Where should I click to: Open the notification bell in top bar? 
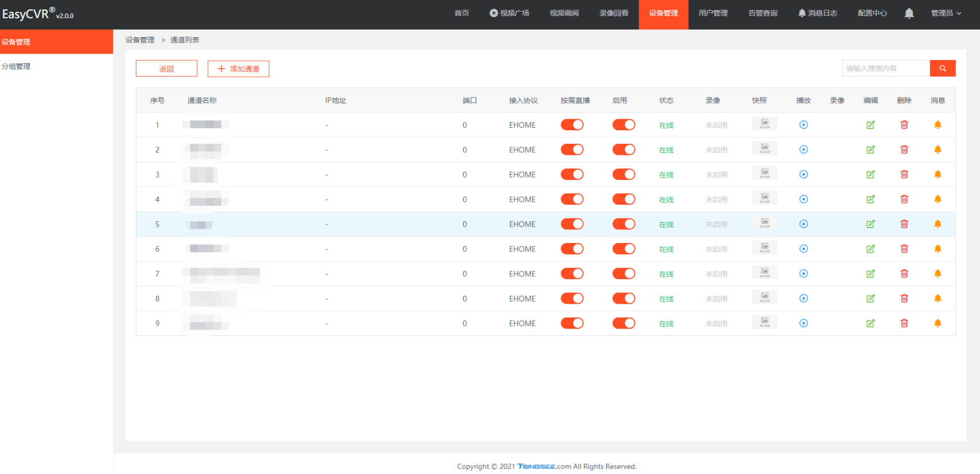pos(909,13)
